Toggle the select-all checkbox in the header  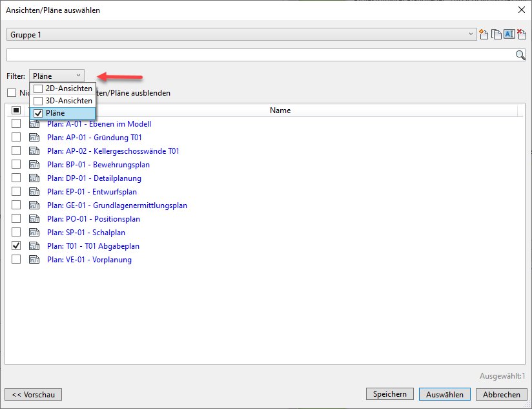pos(16,110)
